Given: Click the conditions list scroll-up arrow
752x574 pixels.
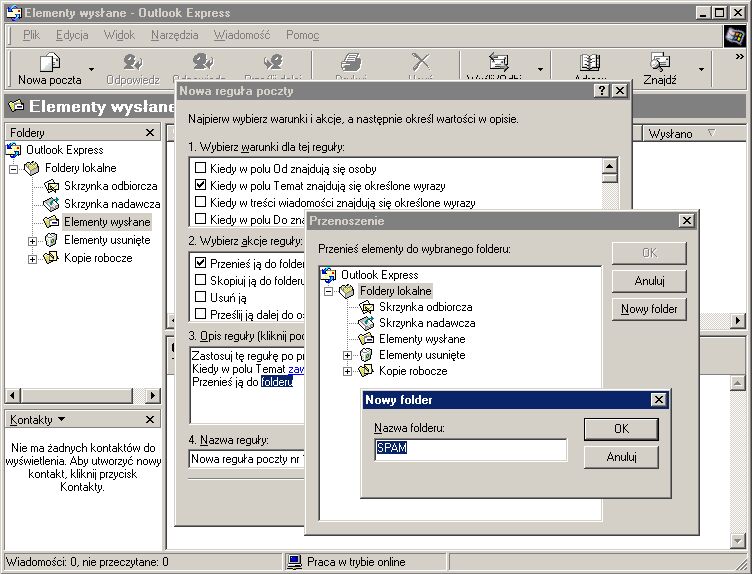Looking at the screenshot, I should [609, 166].
